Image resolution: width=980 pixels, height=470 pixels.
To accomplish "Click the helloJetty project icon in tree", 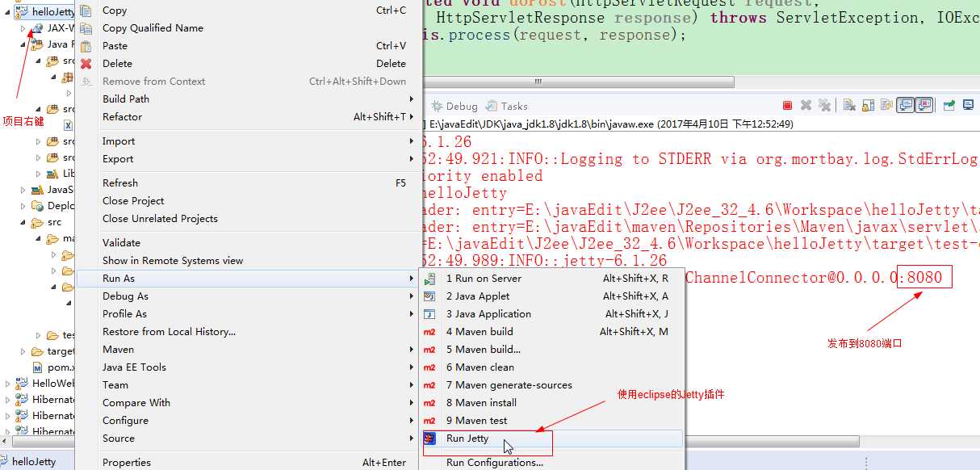I will click(x=22, y=12).
